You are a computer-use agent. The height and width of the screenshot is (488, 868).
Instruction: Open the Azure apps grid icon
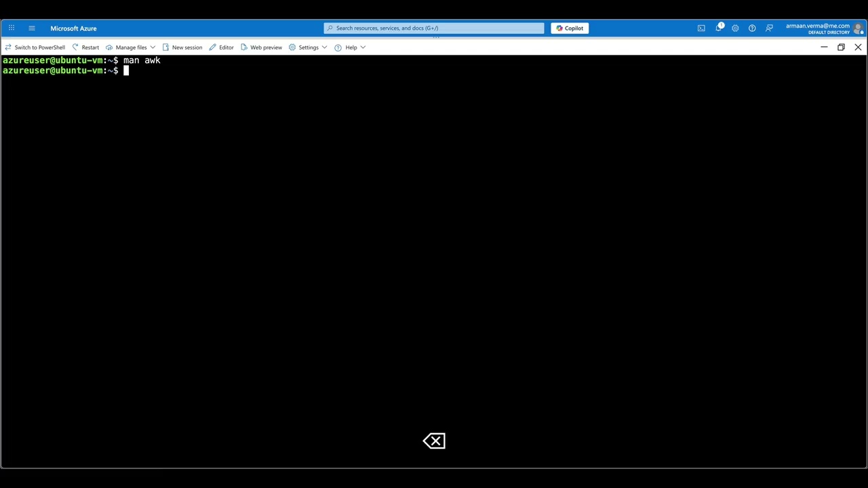tap(12, 28)
